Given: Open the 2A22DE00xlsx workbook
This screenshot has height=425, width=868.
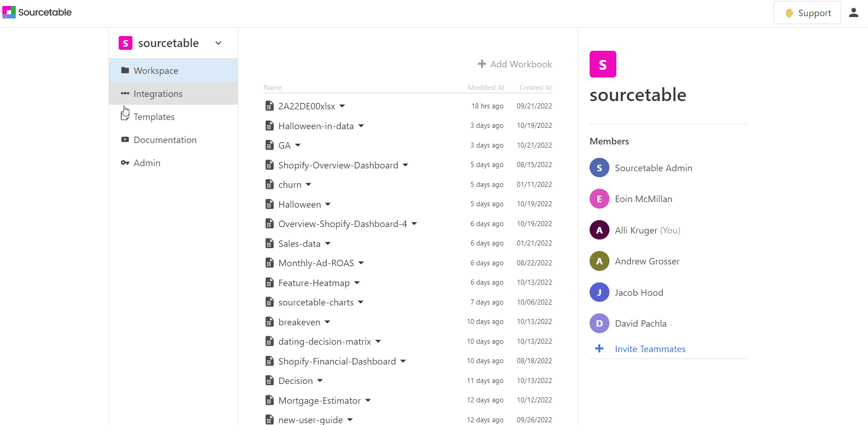Looking at the screenshot, I should click(x=307, y=106).
